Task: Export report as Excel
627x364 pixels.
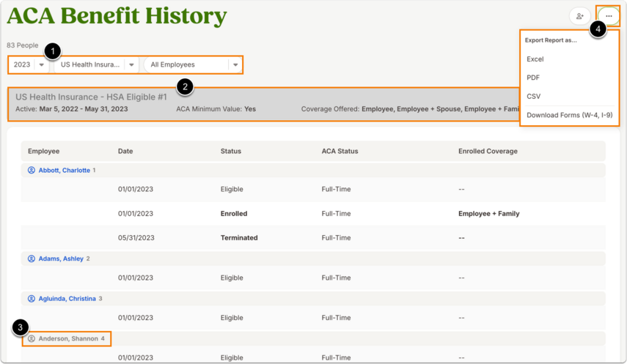Action: tap(535, 59)
